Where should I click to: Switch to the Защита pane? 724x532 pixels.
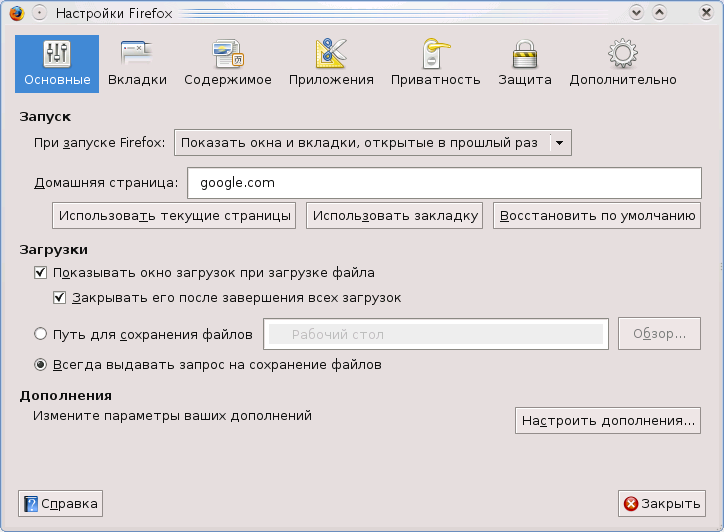point(525,64)
